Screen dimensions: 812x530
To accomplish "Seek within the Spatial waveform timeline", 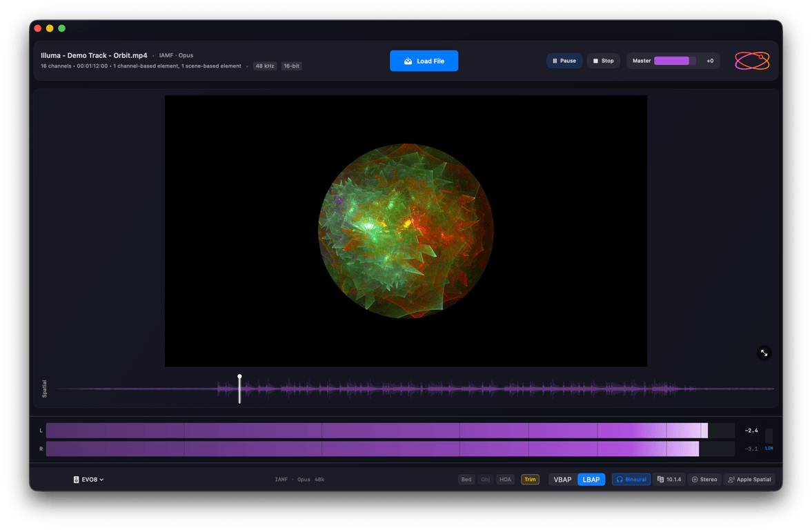I will pos(415,389).
